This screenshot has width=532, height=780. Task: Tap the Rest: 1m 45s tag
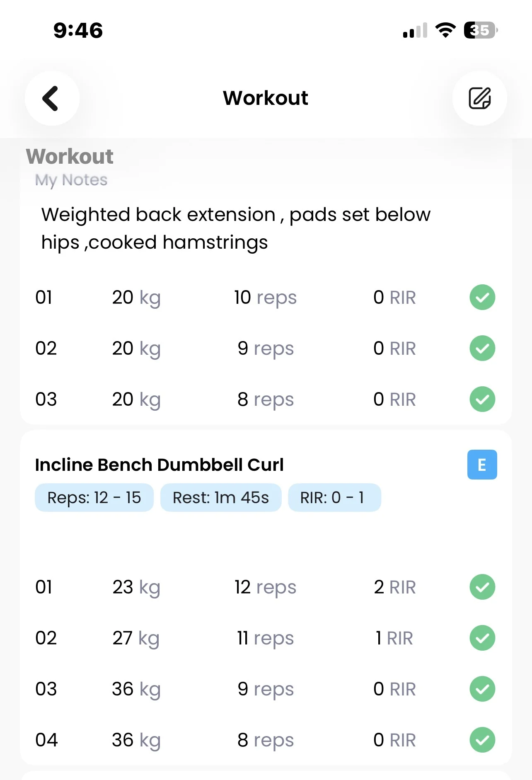[221, 497]
